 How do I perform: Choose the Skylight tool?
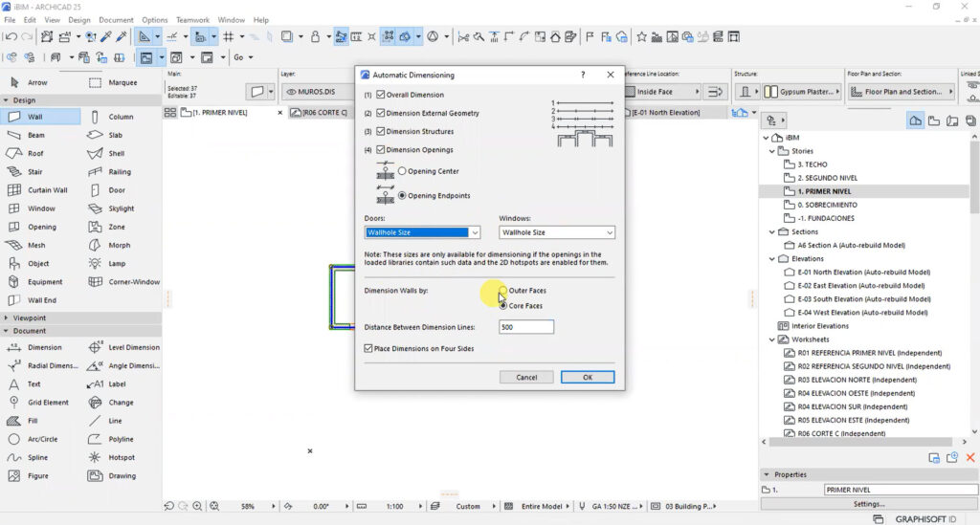point(122,208)
